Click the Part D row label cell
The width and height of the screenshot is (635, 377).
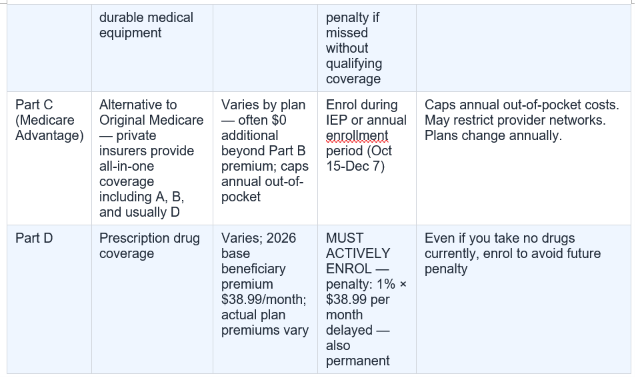(49, 299)
